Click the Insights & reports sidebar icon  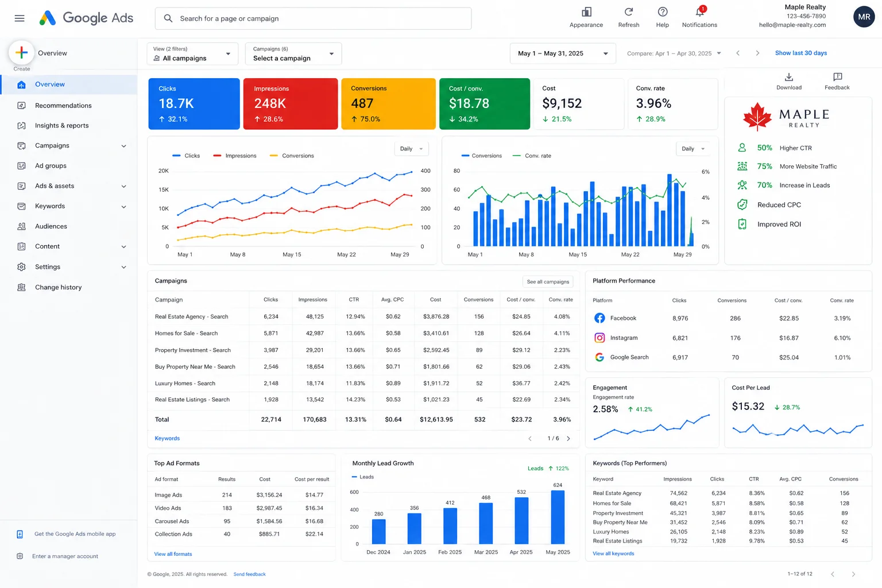(x=21, y=126)
